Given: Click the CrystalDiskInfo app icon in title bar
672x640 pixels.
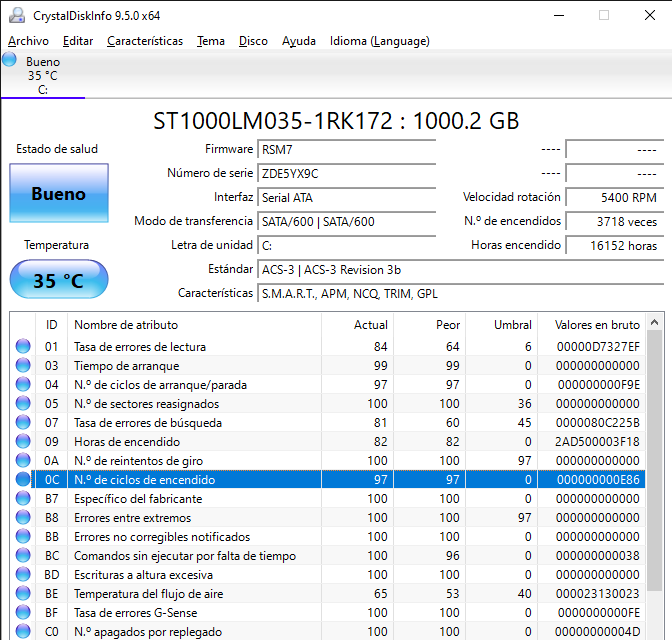Looking at the screenshot, I should pyautogui.click(x=16, y=15).
